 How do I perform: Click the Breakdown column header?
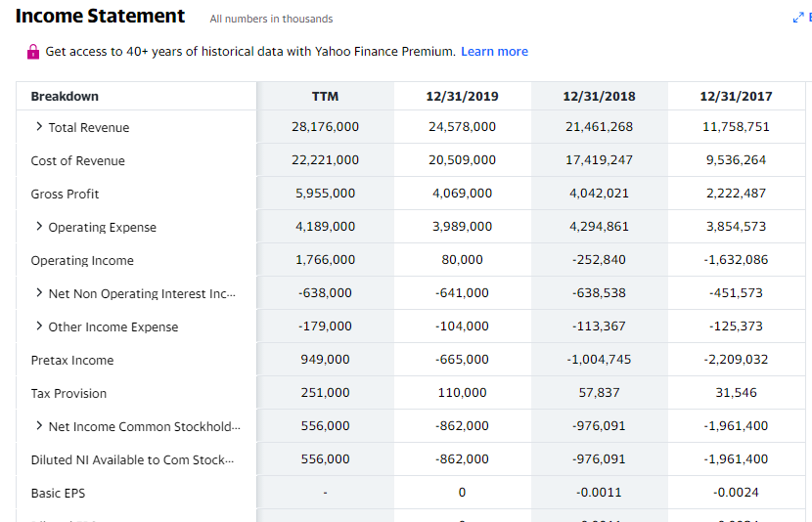pyautogui.click(x=65, y=96)
